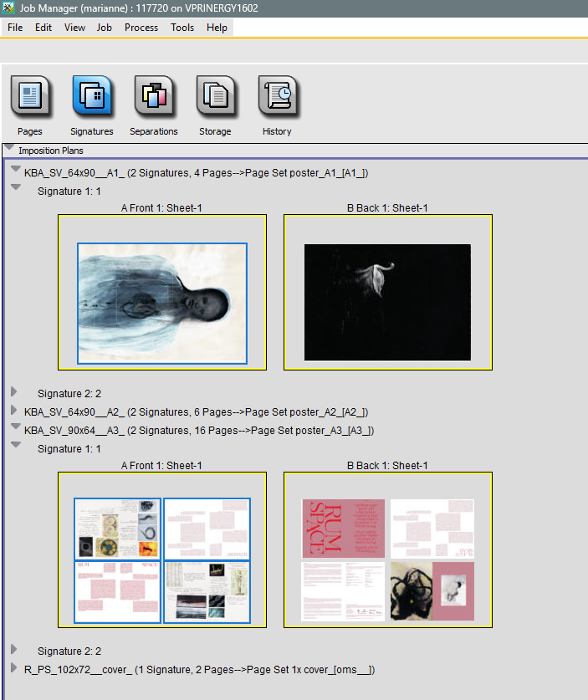Open the Help menu

pos(217,28)
